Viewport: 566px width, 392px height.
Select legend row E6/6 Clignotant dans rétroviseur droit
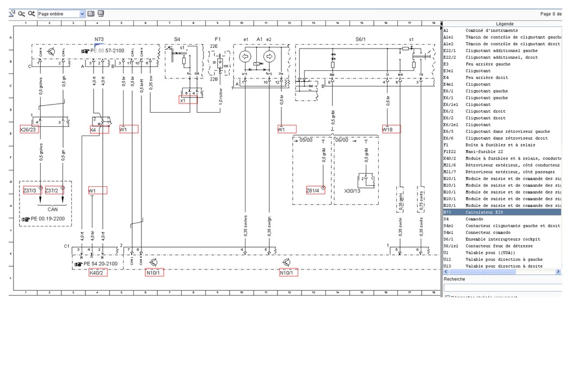click(x=502, y=138)
